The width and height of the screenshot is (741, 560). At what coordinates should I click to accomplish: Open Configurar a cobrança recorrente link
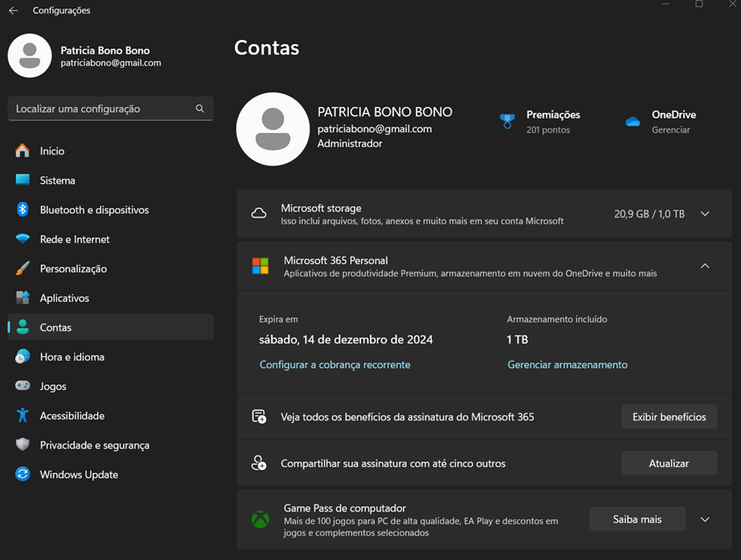335,364
